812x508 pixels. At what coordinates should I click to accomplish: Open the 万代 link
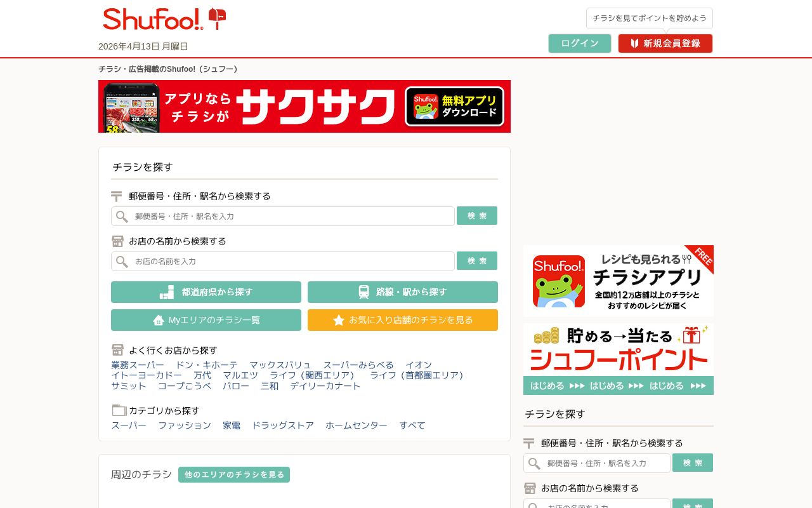click(x=202, y=375)
